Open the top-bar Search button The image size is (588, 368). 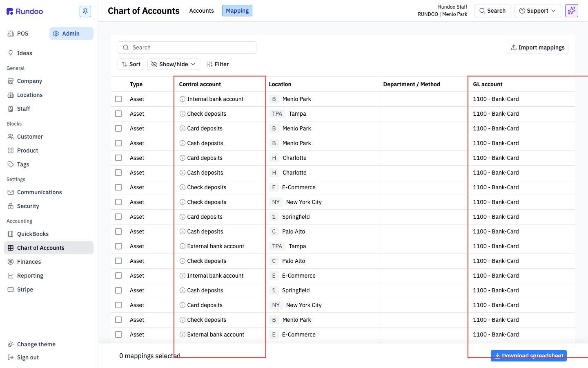click(492, 11)
